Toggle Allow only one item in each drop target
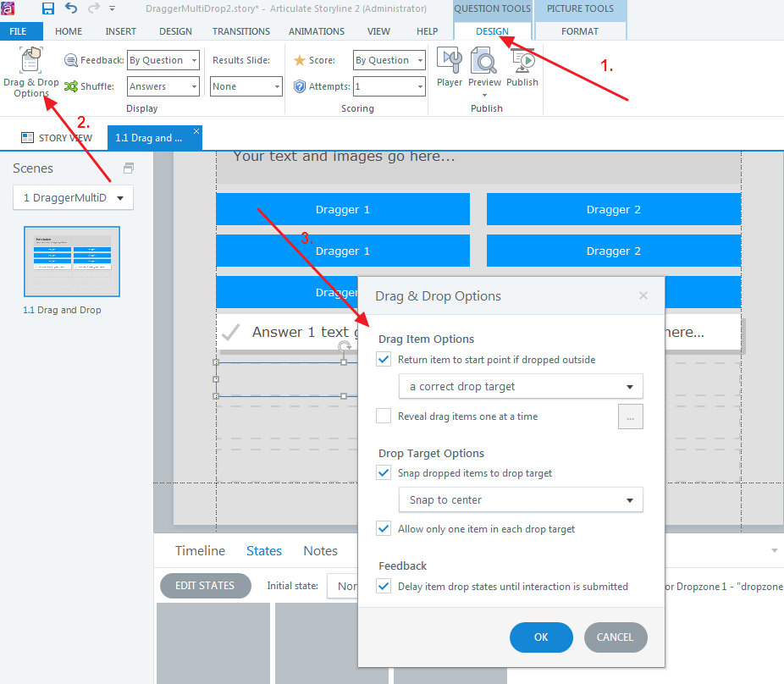 pyautogui.click(x=384, y=529)
